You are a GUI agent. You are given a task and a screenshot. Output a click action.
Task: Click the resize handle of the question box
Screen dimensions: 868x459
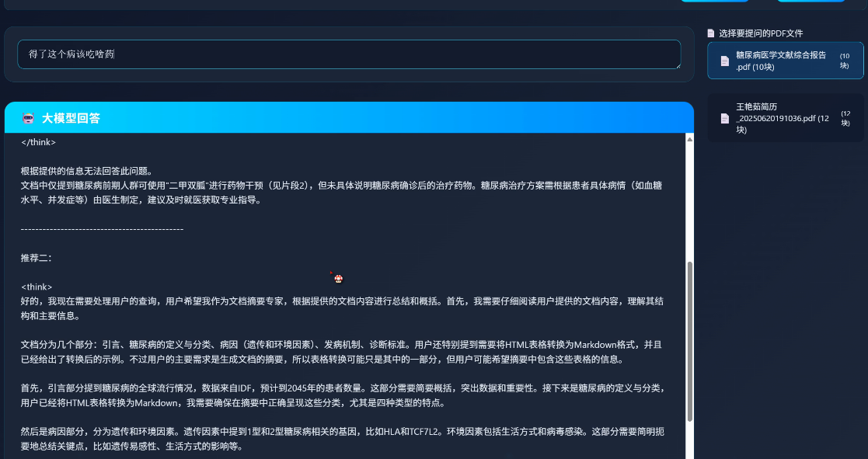click(677, 65)
